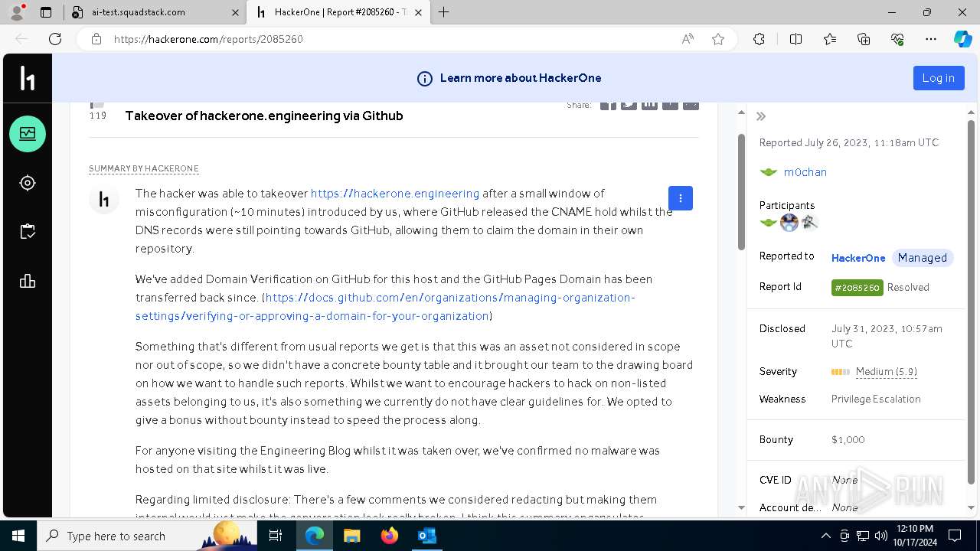Viewport: 980px width, 551px height.
Task: Show hidden system tray icons
Action: (x=825, y=536)
